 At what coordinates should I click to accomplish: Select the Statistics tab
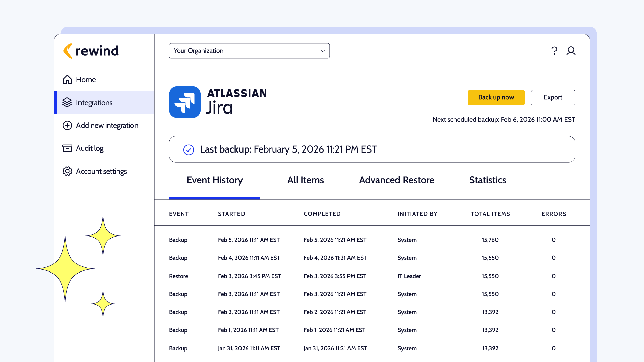coord(487,180)
